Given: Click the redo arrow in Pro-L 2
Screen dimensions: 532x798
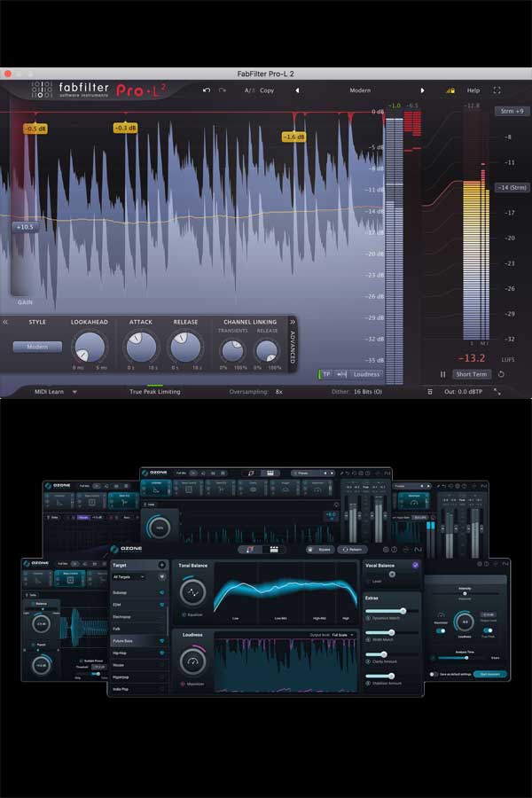Looking at the screenshot, I should (223, 90).
